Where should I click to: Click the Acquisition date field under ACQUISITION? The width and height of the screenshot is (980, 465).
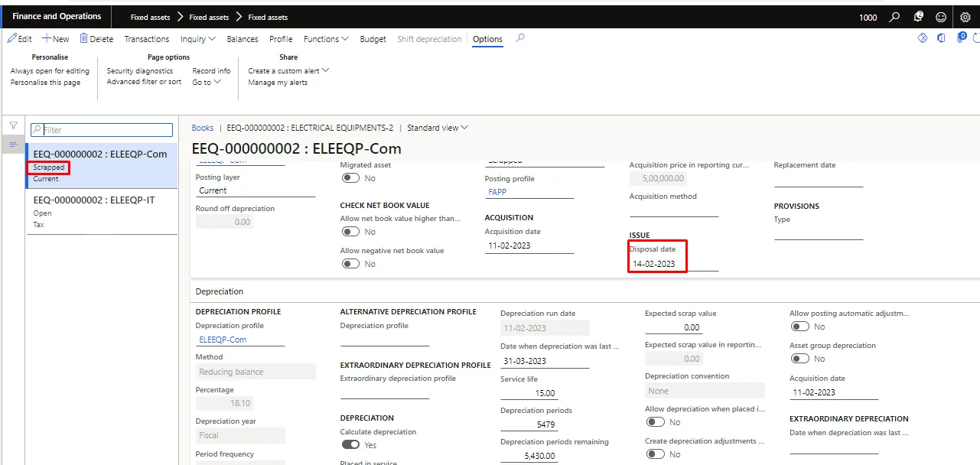point(529,246)
